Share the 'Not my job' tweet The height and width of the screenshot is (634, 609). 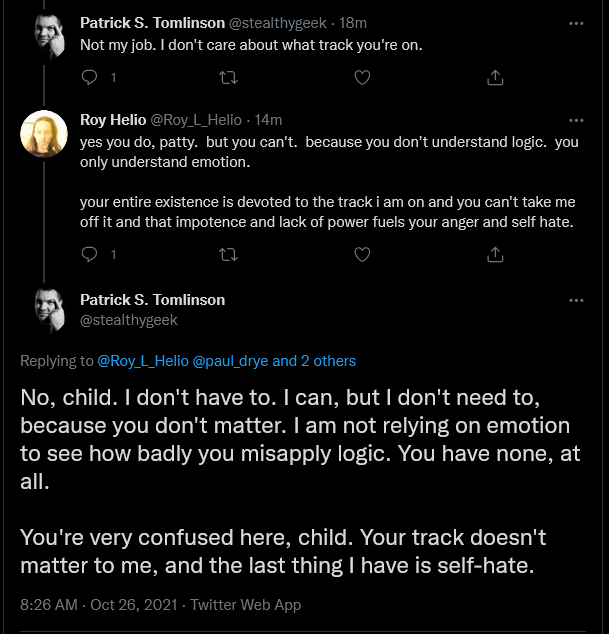pos(495,77)
